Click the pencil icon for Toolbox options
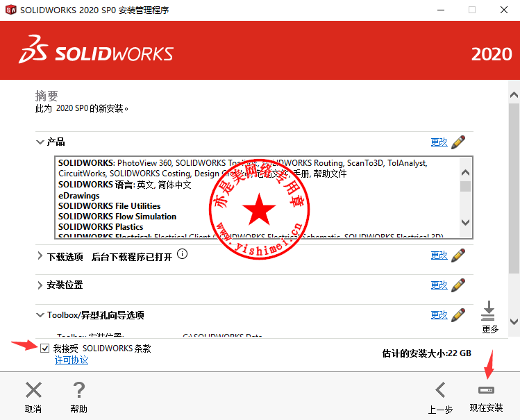 [458, 315]
